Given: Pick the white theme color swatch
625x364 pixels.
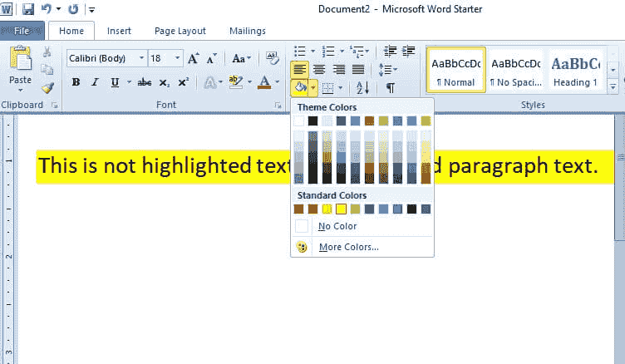Looking at the screenshot, I should pyautogui.click(x=298, y=121).
